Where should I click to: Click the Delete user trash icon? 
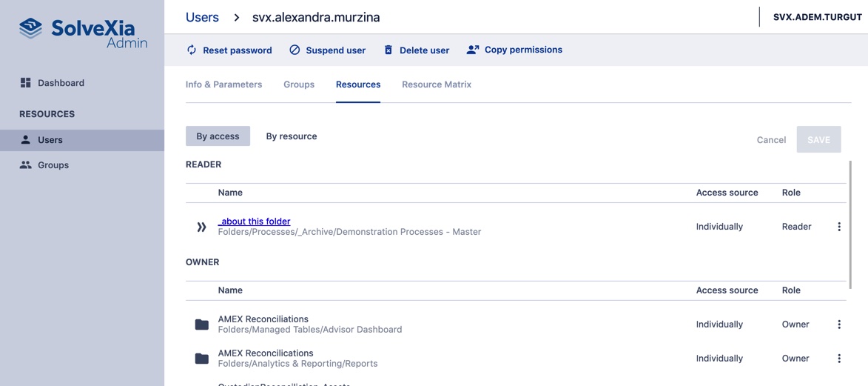[x=388, y=50]
